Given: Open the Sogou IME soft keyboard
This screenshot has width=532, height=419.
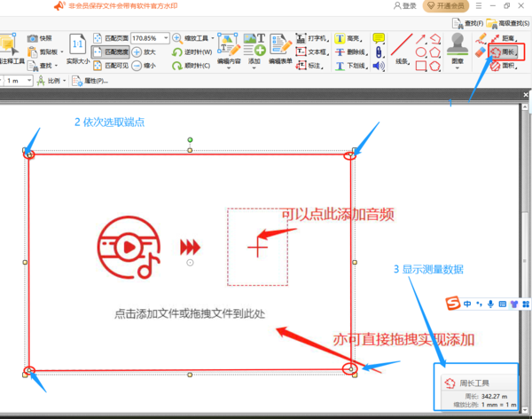Looking at the screenshot, I should (503, 304).
